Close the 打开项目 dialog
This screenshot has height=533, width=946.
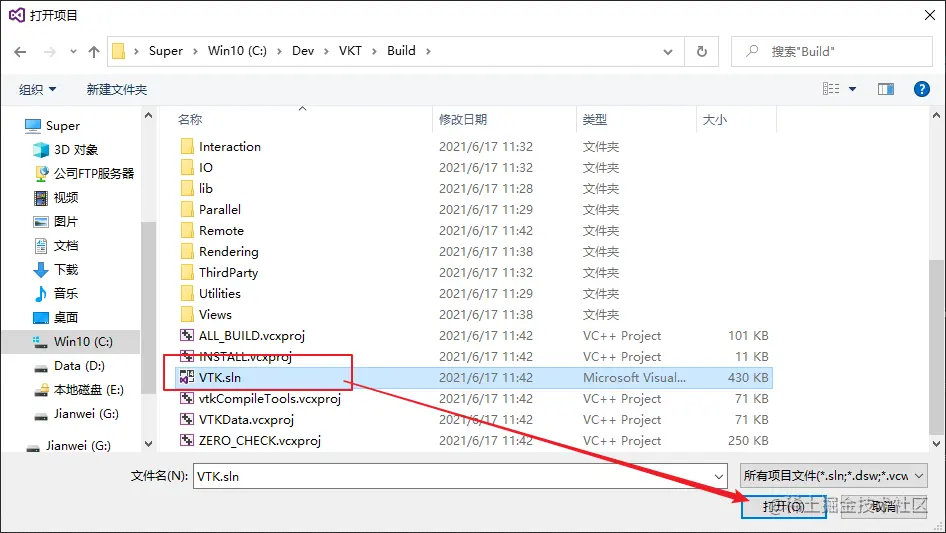[930, 15]
